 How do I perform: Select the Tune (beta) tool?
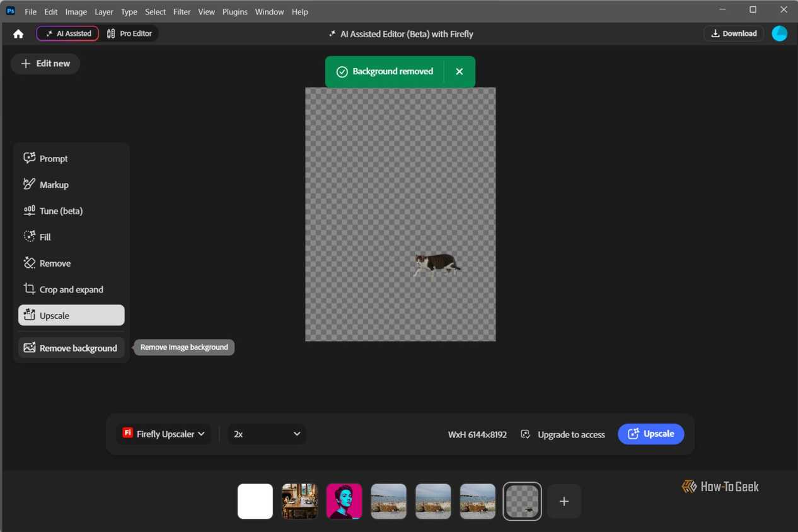[x=71, y=211]
